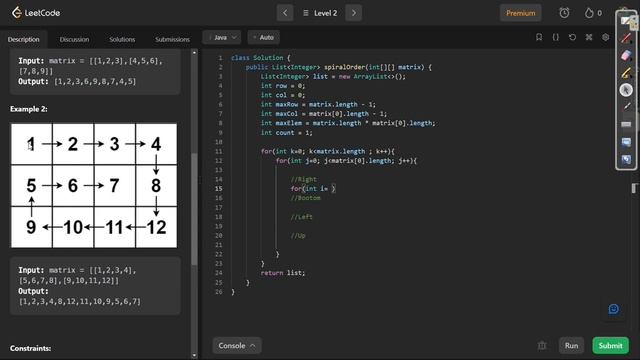This screenshot has width=640, height=360.
Task: Click the format code braces icon
Action: click(556, 37)
